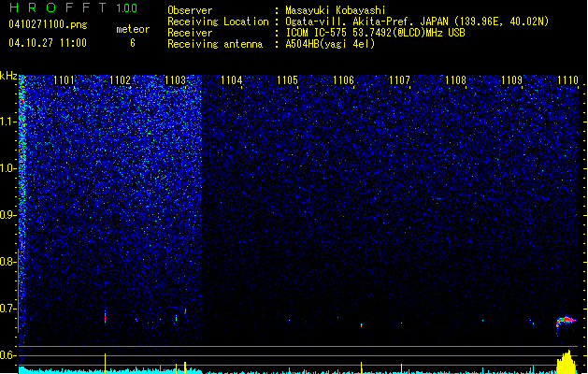Click the 0.6 frequency axis label
The width and height of the screenshot is (588, 374).
(x=7, y=355)
